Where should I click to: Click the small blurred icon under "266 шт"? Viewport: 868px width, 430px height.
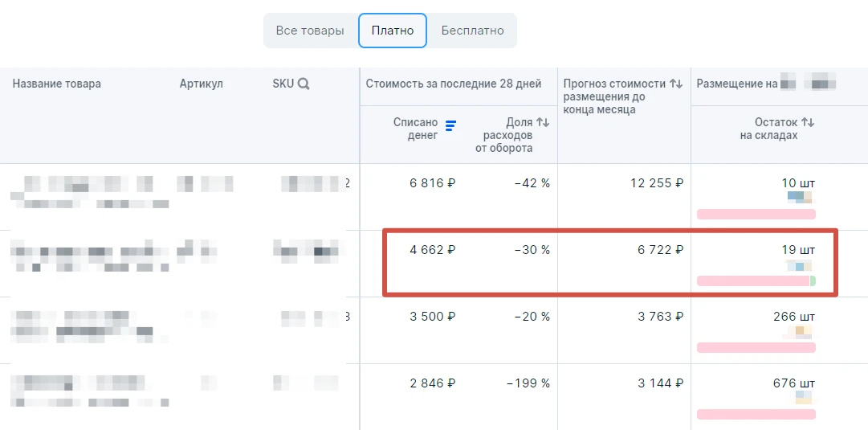800,330
